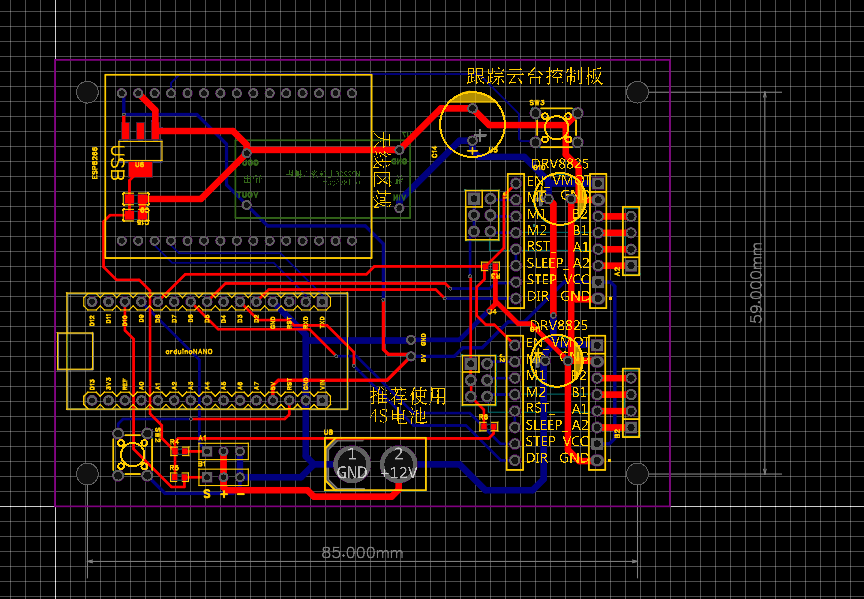Click the R4 designator text
864x599 pixels.
click(x=175, y=442)
